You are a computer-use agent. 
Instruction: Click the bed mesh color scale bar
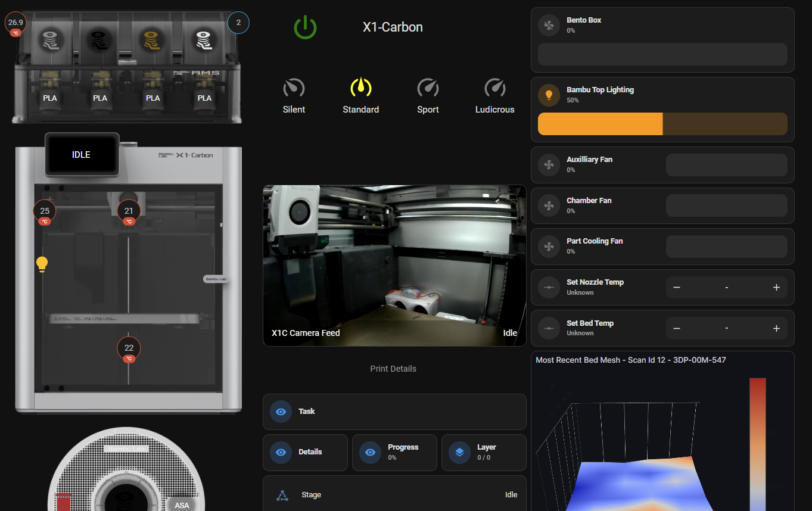point(757,444)
